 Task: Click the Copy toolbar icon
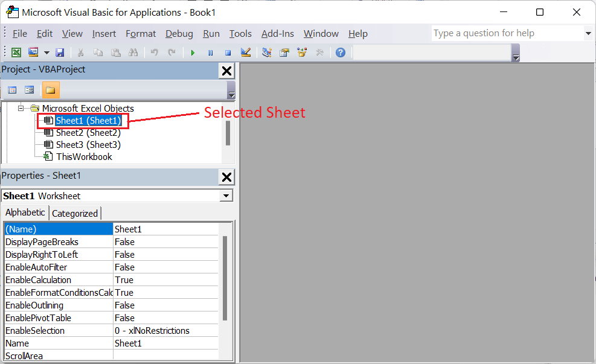[x=98, y=53]
